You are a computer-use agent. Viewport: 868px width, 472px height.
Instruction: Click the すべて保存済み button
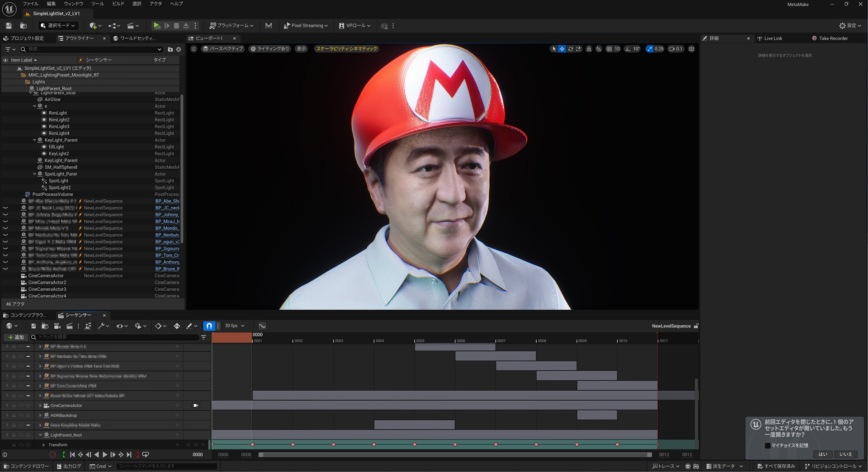(x=776, y=466)
